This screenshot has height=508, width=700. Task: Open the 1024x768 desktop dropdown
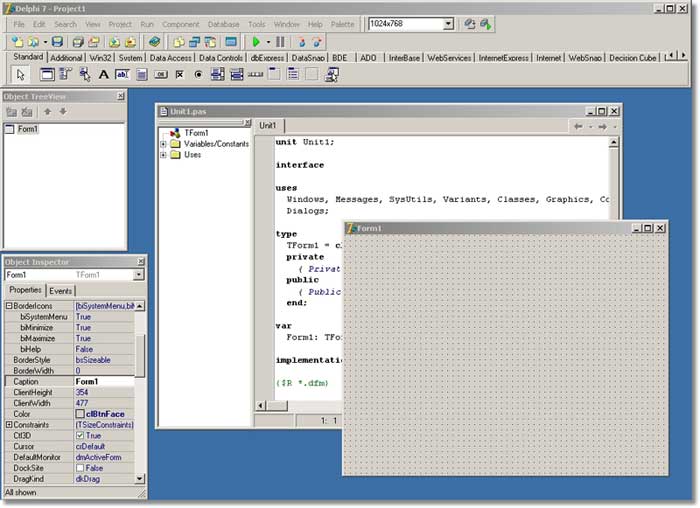[x=448, y=24]
